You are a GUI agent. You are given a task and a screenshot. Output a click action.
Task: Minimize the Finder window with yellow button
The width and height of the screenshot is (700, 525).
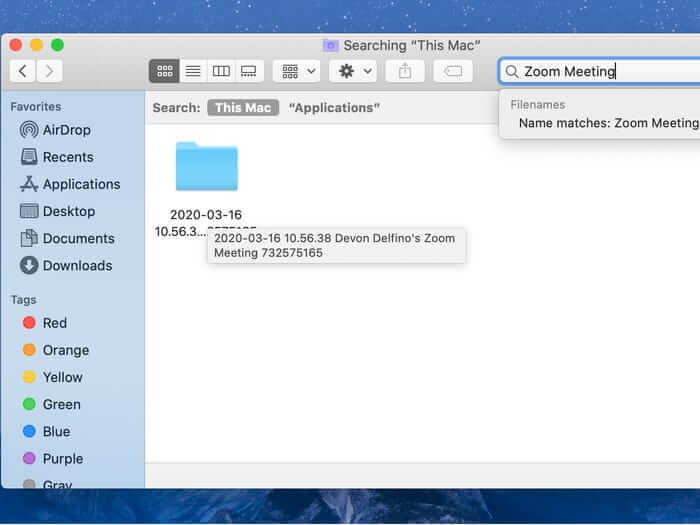coord(37,45)
